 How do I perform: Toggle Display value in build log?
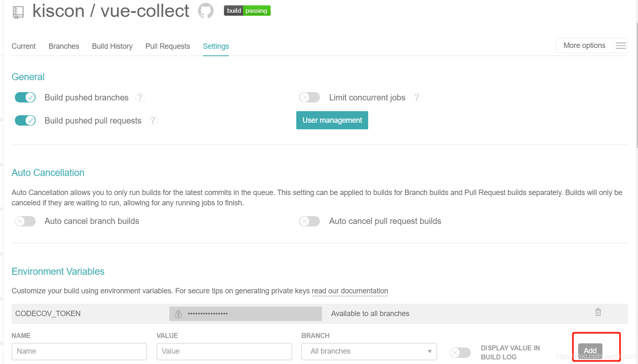460,352
